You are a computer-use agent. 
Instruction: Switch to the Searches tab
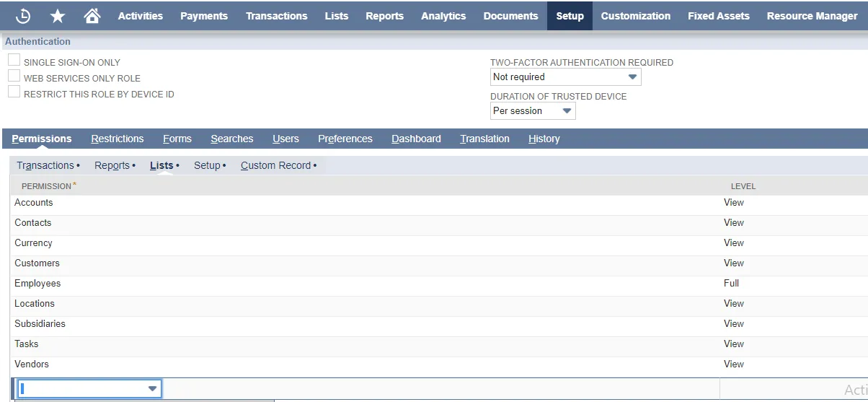coord(232,139)
